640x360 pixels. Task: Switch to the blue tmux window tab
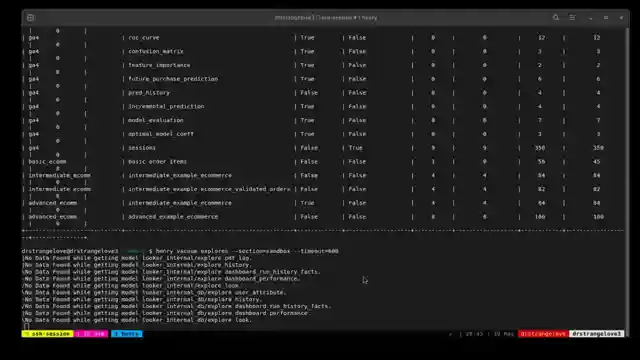[127, 334]
